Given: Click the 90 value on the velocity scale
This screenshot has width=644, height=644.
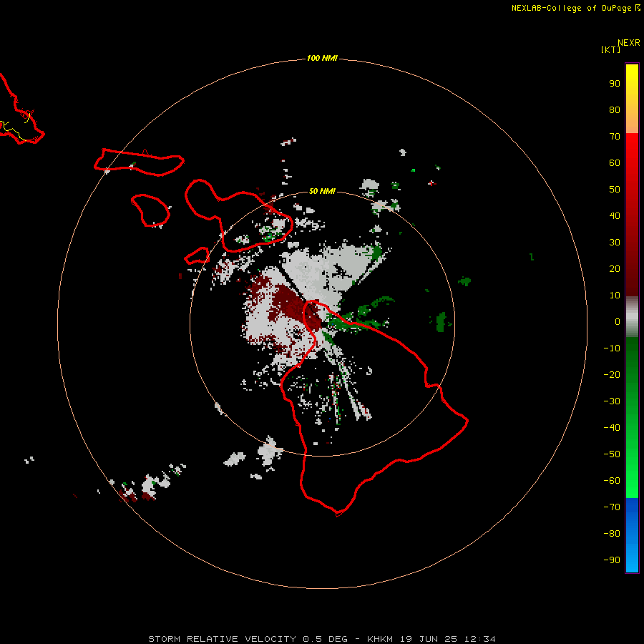Looking at the screenshot, I should click(x=615, y=84).
